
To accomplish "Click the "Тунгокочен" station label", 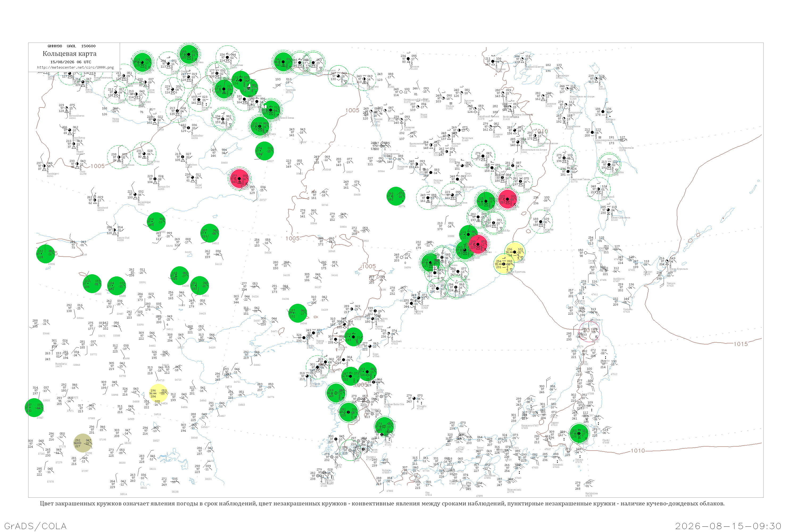I will (236, 65).
